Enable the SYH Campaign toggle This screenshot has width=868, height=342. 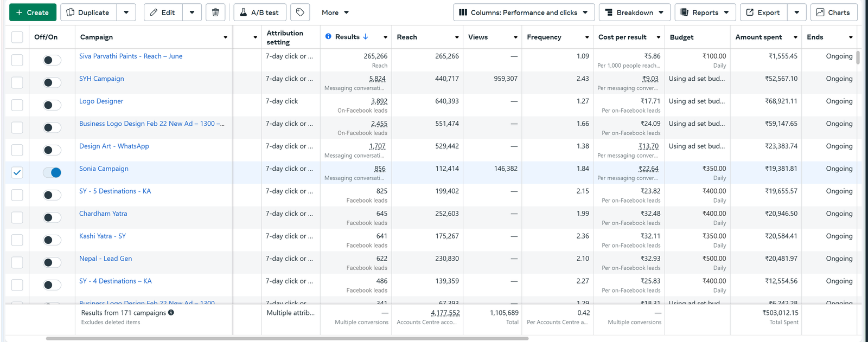[x=52, y=83]
